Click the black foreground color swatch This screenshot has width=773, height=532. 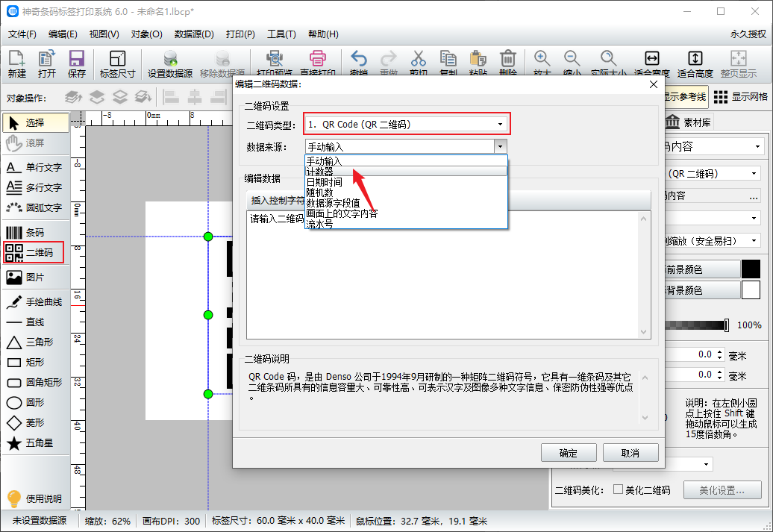751,269
